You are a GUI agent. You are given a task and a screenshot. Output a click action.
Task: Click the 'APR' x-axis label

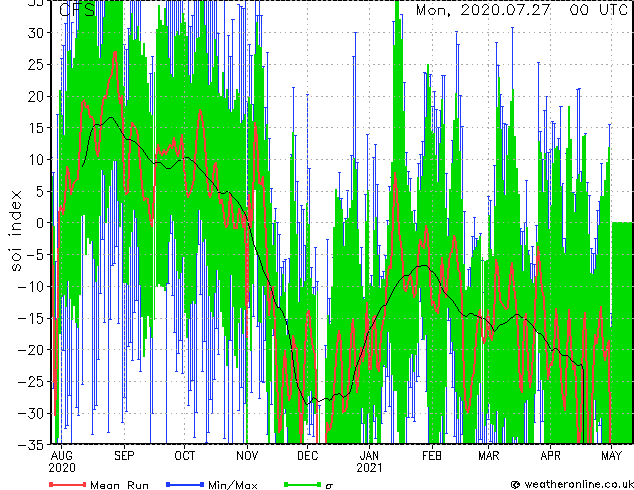[x=550, y=456]
